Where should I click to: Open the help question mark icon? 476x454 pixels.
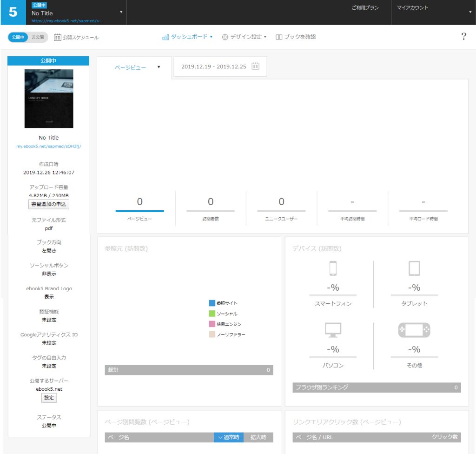463,37
